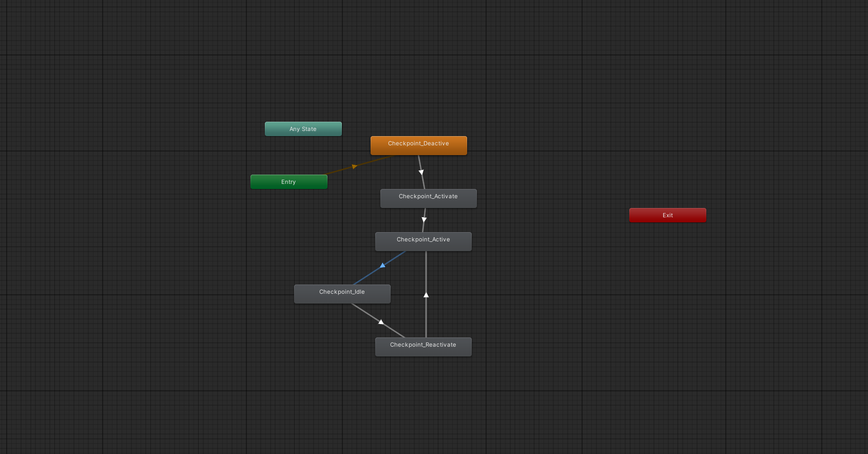Click the orange Entry to Checkpoint_Deactive transition arrow
The width and height of the screenshot is (868, 454).
click(x=354, y=166)
